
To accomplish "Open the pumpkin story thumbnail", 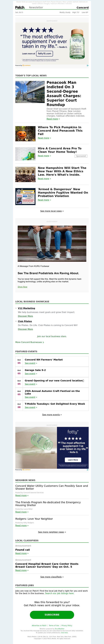I will (x=25, y=134).
